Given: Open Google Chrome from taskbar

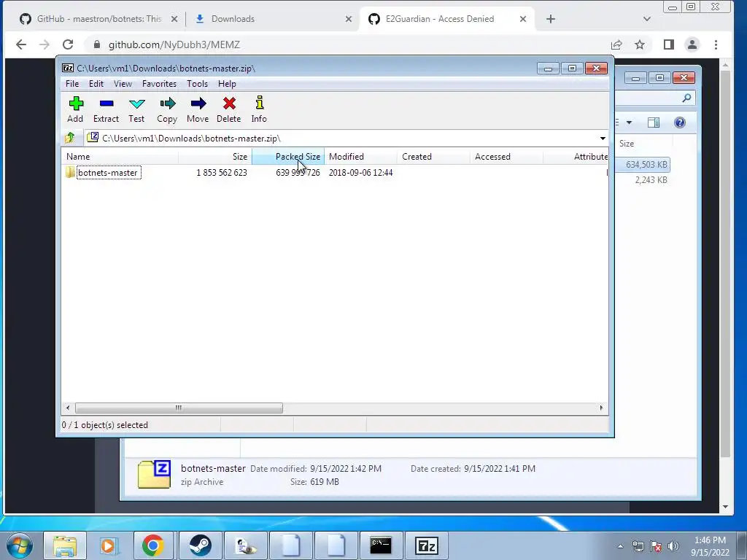Looking at the screenshot, I should (153, 545).
